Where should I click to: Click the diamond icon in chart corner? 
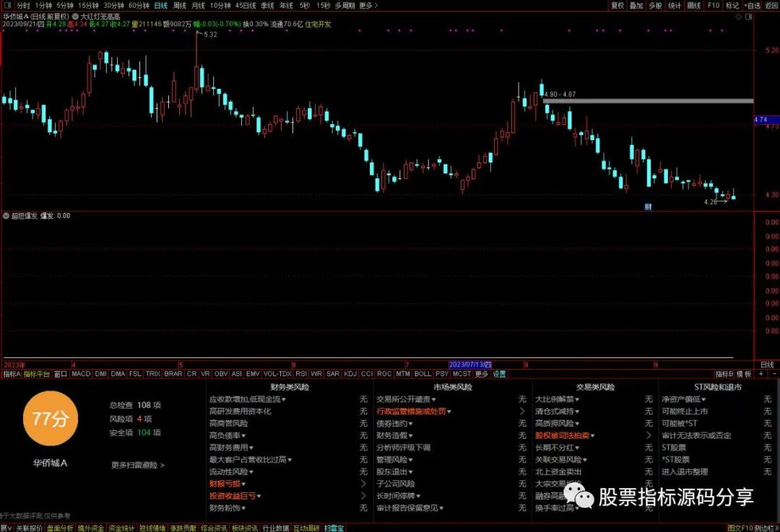pyautogui.click(x=738, y=17)
